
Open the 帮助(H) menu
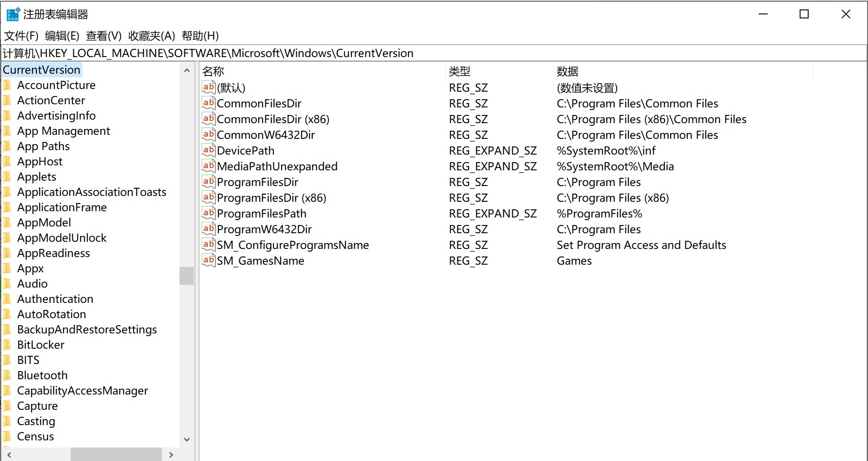200,36
